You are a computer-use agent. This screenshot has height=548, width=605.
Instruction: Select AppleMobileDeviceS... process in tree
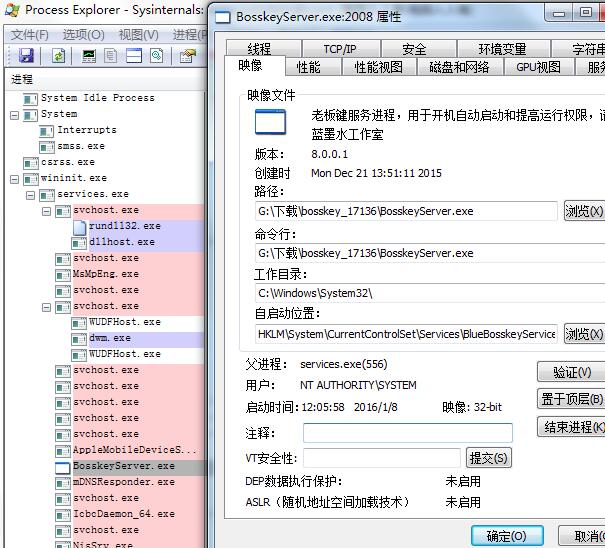tap(135, 450)
